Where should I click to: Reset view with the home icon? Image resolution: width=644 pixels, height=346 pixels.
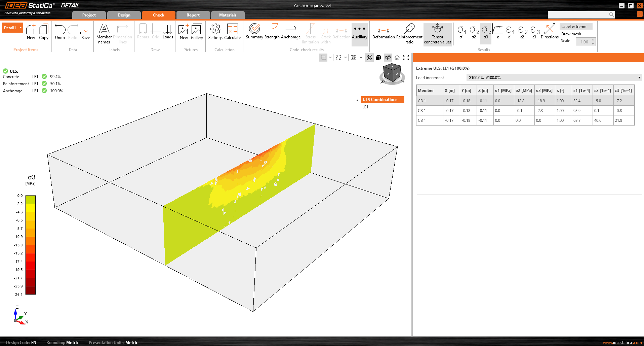[397, 58]
